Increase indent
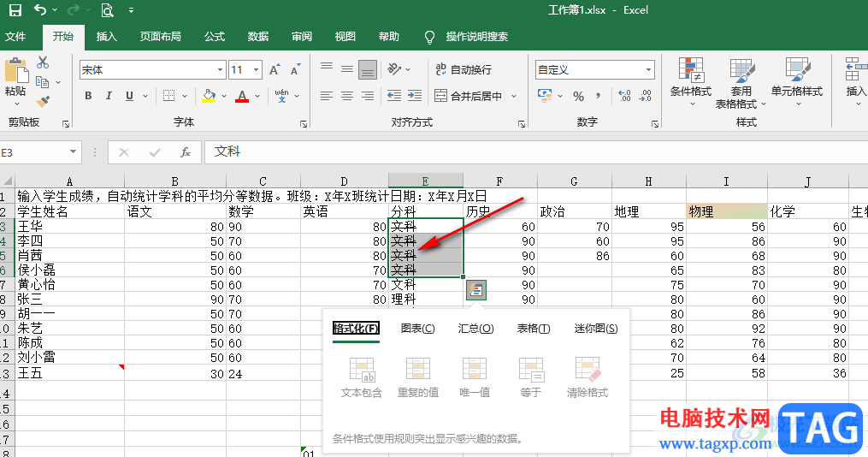The width and height of the screenshot is (868, 457). tap(415, 96)
